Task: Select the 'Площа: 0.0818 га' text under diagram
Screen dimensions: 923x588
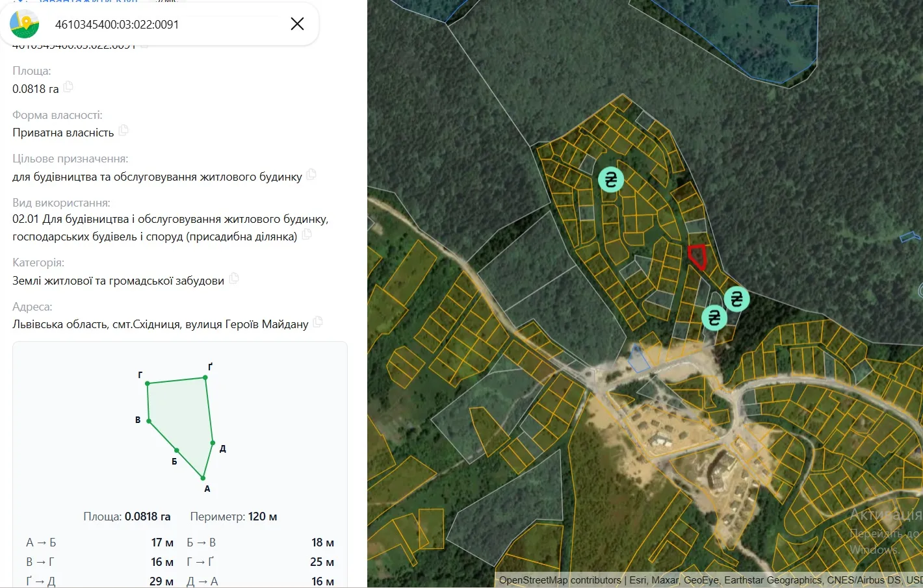Action: point(127,517)
